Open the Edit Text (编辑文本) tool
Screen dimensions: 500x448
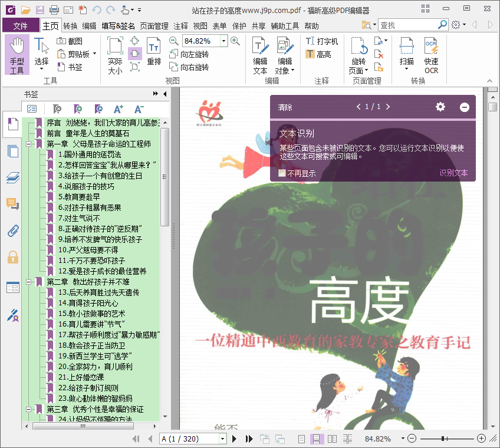[x=260, y=55]
